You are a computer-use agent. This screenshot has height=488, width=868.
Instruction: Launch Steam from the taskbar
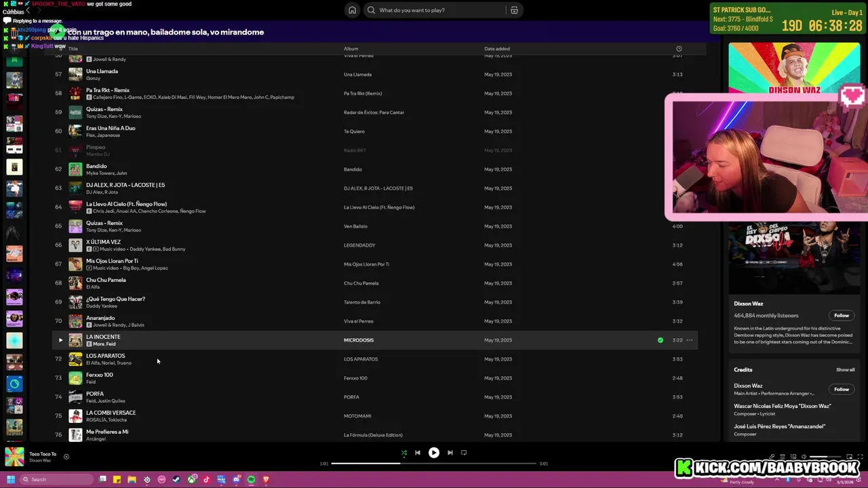176,480
